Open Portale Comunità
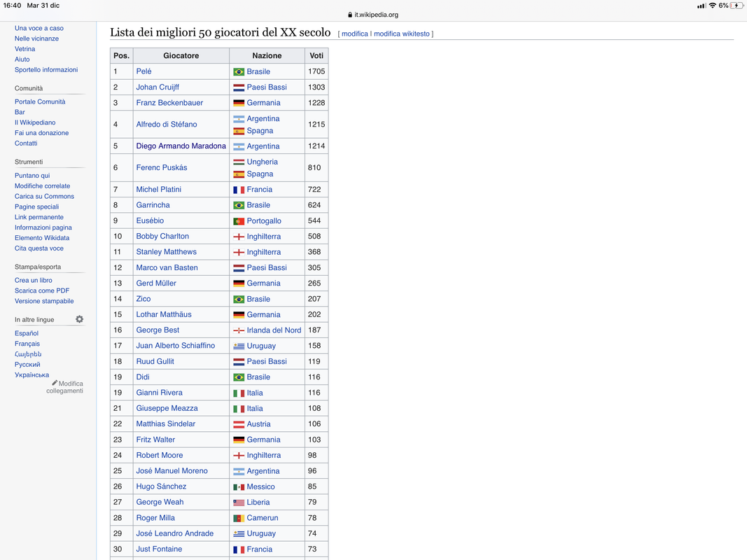Viewport: 747px width, 560px height. click(40, 102)
